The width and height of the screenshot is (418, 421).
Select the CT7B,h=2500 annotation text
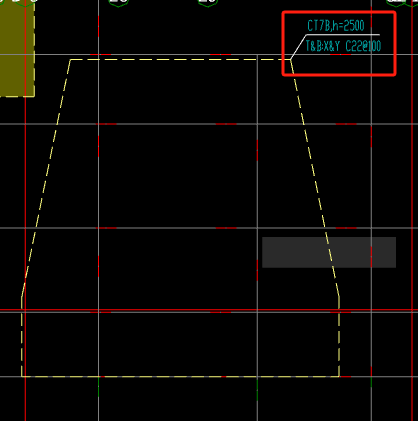[x=336, y=26]
